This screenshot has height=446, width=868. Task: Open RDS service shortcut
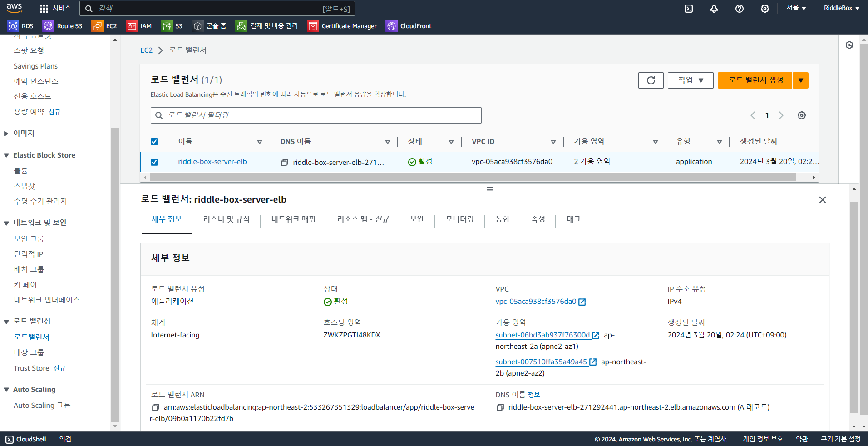pos(20,26)
